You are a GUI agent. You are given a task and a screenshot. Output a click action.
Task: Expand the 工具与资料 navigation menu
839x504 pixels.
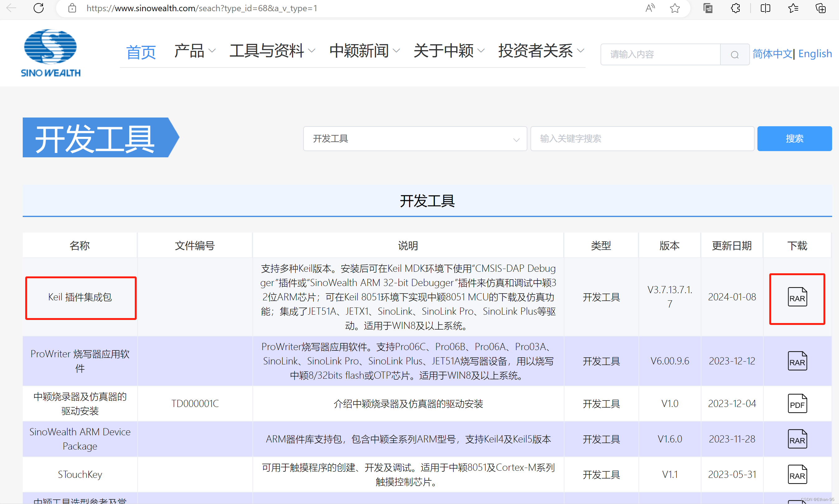272,51
